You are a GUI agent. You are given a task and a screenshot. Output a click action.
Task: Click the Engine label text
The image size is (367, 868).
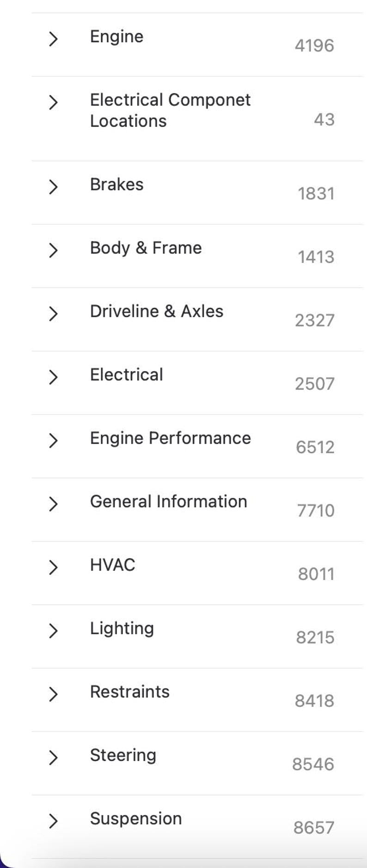point(116,37)
